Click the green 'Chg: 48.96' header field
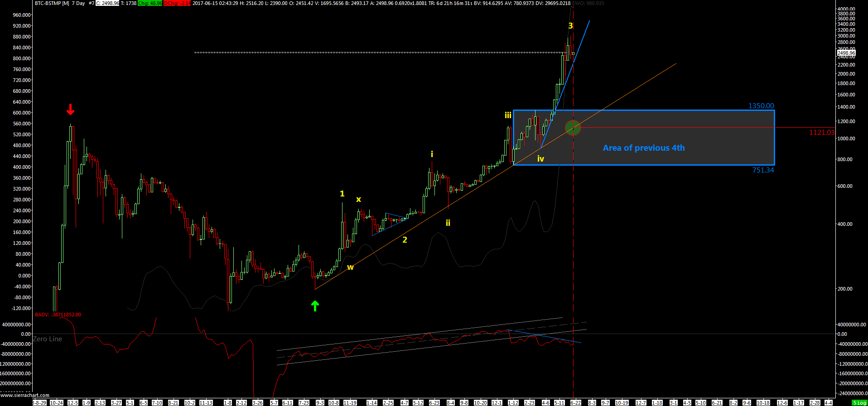This screenshot has height=406, width=868. [x=150, y=3]
